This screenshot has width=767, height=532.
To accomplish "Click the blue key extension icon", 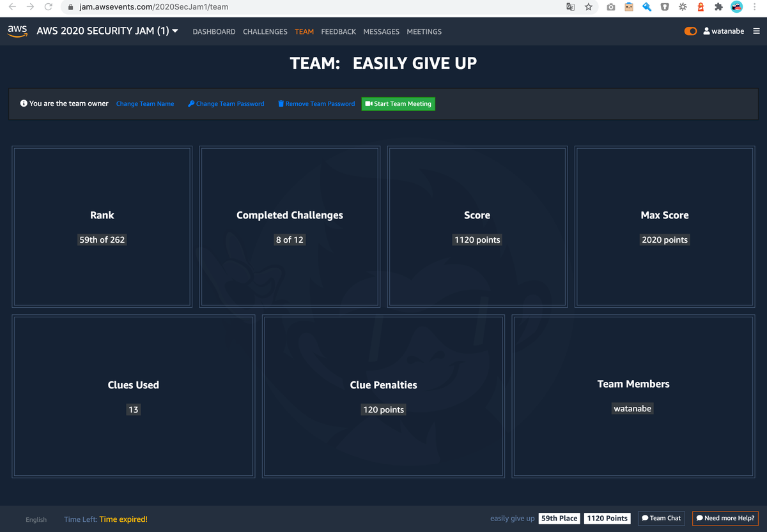I will coord(647,7).
